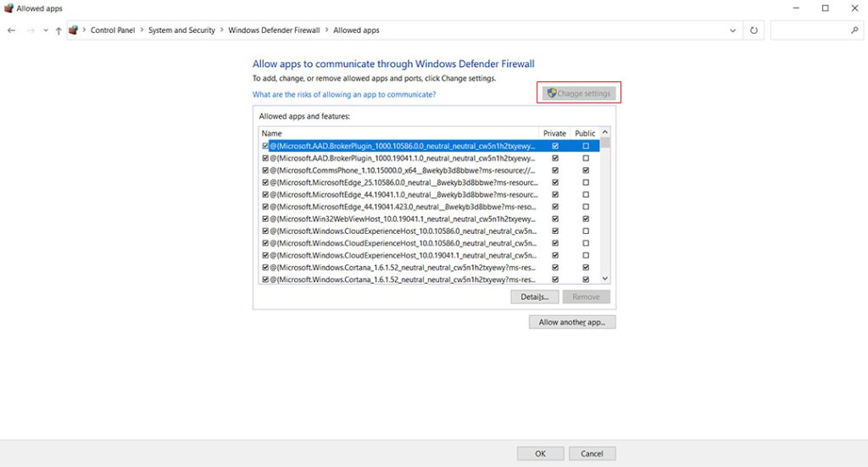Open chevron after Windows Defender Firewall
Image resolution: width=868 pixels, height=467 pixels.
tap(326, 30)
